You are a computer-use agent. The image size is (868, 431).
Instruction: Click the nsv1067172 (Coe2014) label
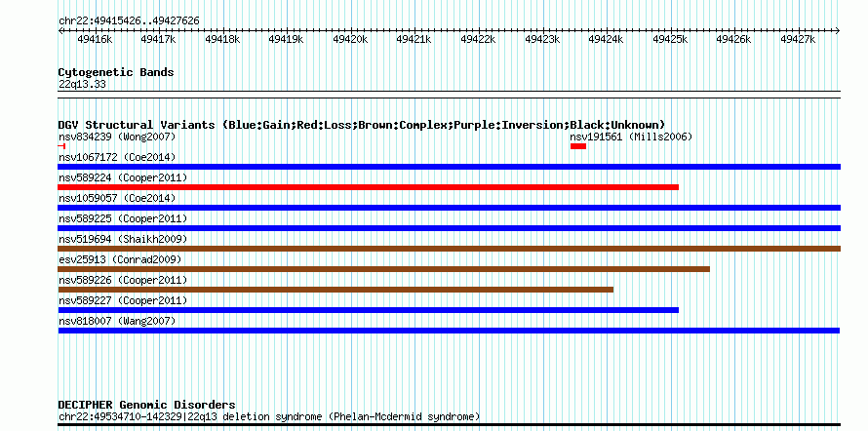[117, 157]
